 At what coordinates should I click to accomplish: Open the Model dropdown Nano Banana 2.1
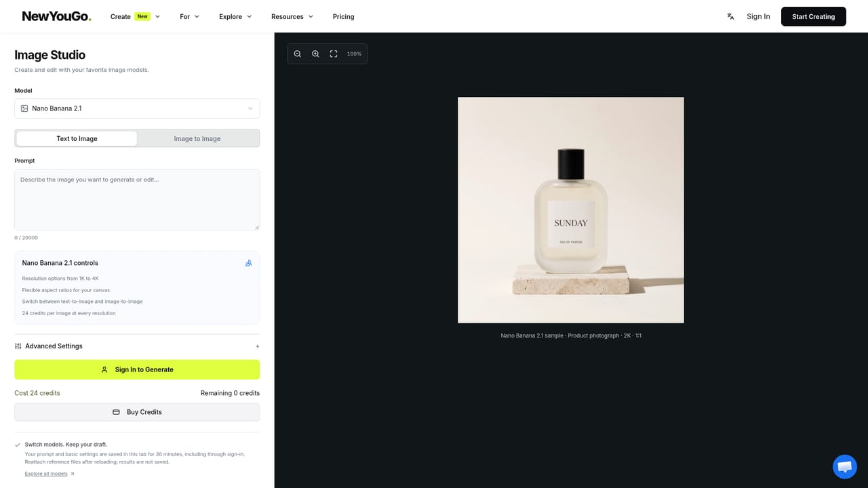(x=137, y=108)
